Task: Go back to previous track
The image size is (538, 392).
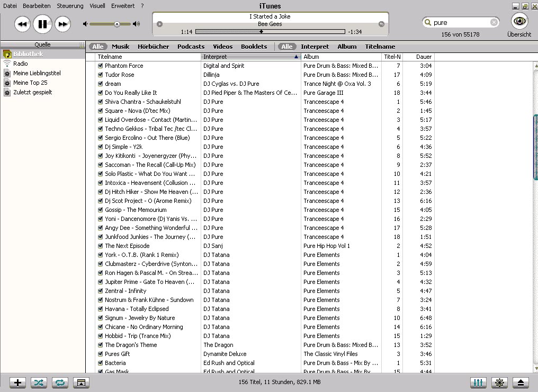Action: (22, 24)
